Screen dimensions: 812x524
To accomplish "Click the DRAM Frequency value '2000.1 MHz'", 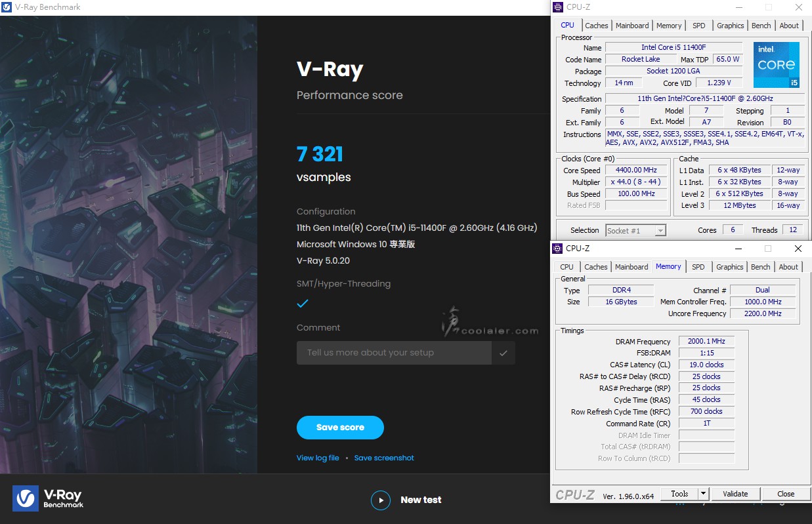I will tap(706, 342).
